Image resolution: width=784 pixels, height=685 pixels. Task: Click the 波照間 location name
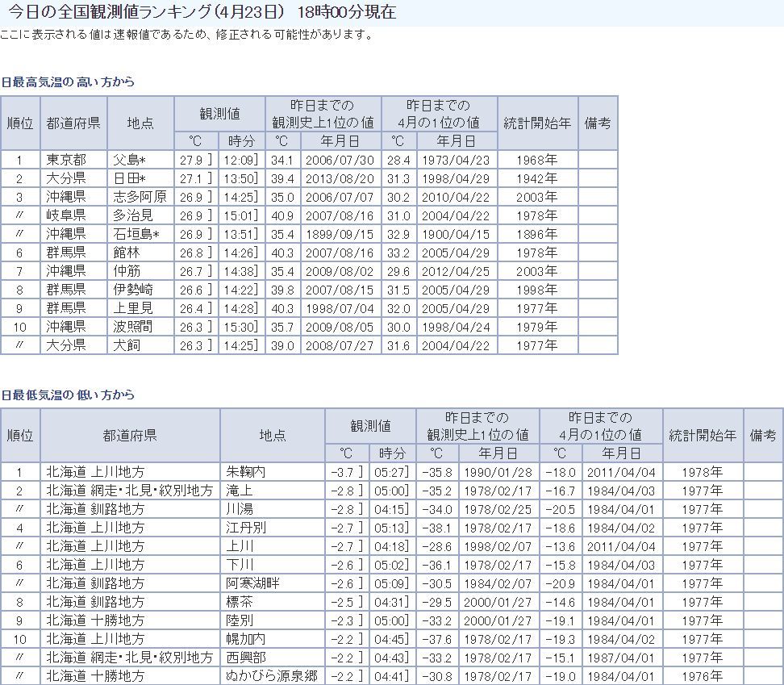(134, 327)
